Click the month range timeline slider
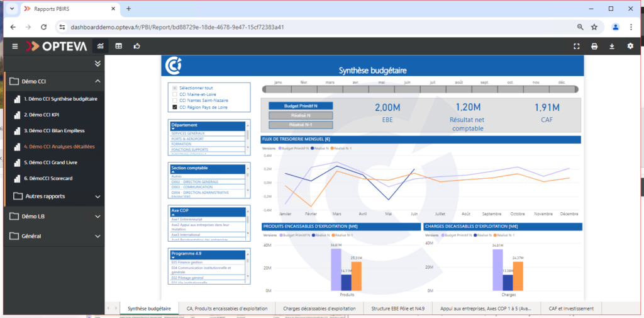 point(420,89)
